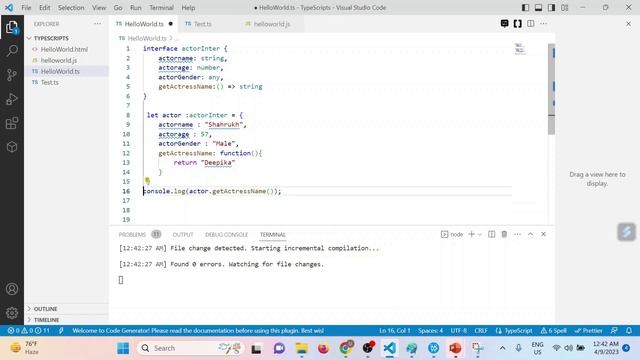
Task: Open the Source Control view
Action: click(x=12, y=75)
